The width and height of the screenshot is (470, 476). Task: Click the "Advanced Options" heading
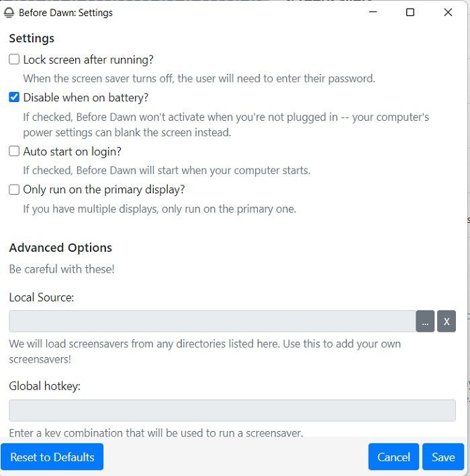tap(60, 248)
